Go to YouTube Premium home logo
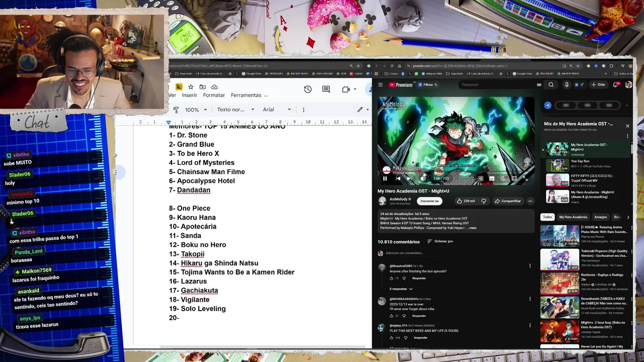 pyautogui.click(x=400, y=85)
